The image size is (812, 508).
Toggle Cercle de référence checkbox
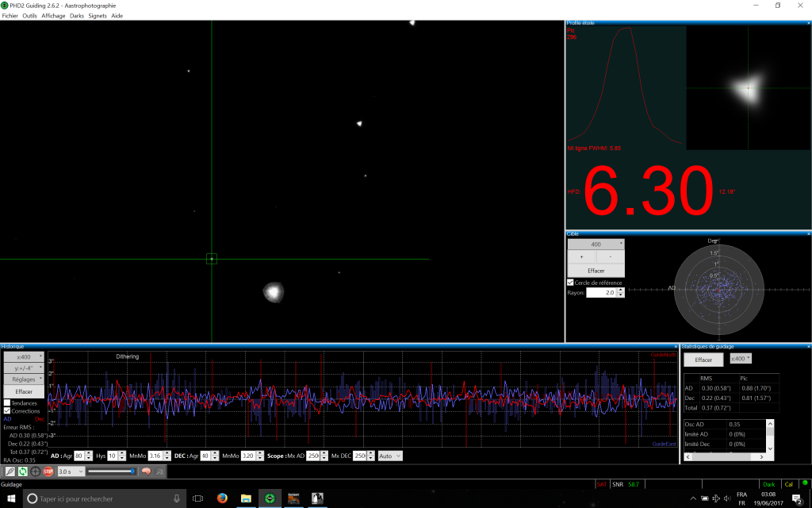pos(570,283)
